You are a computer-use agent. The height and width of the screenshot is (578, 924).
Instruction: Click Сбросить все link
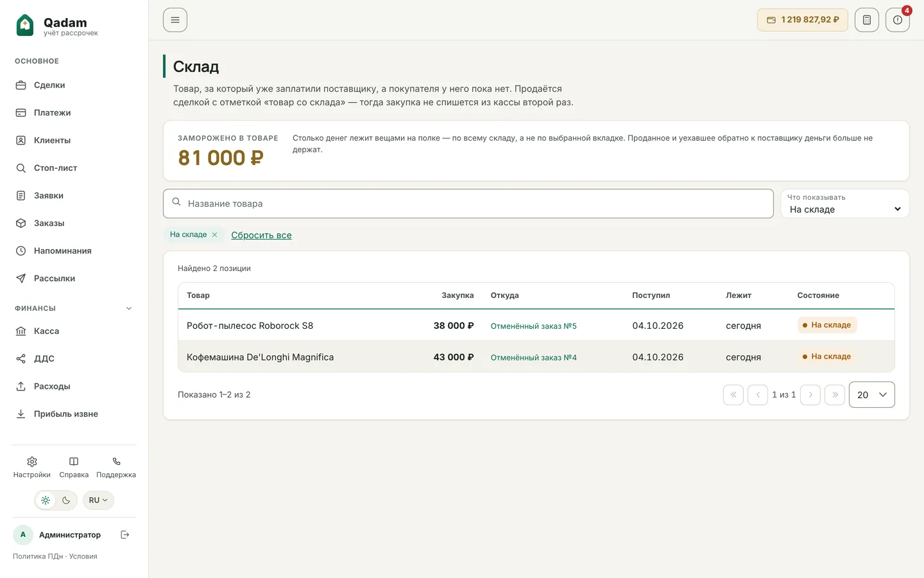[261, 235]
